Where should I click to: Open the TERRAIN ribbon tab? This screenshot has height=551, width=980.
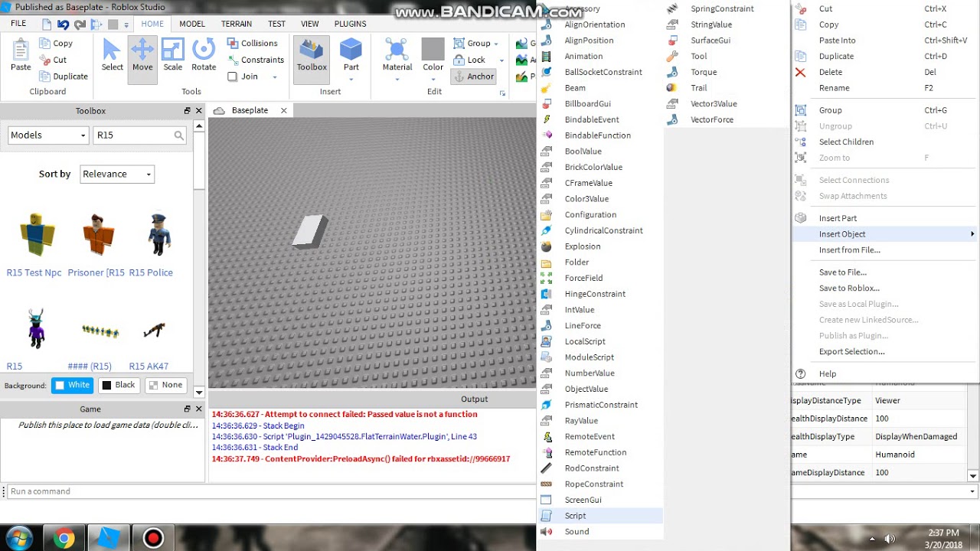[x=237, y=24]
